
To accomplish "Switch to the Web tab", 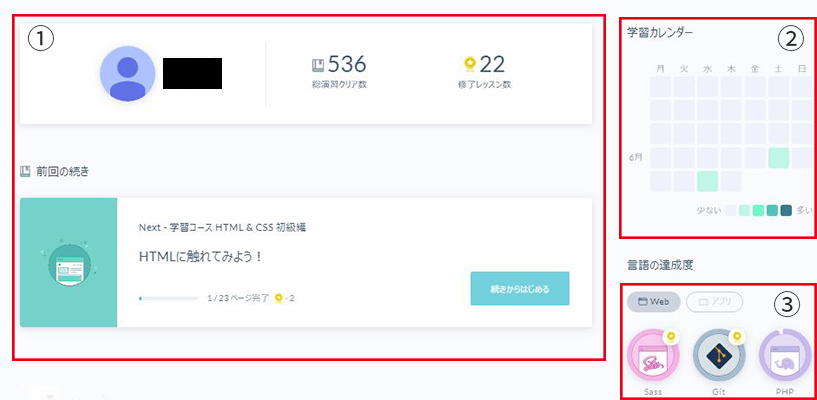I will coord(653,302).
